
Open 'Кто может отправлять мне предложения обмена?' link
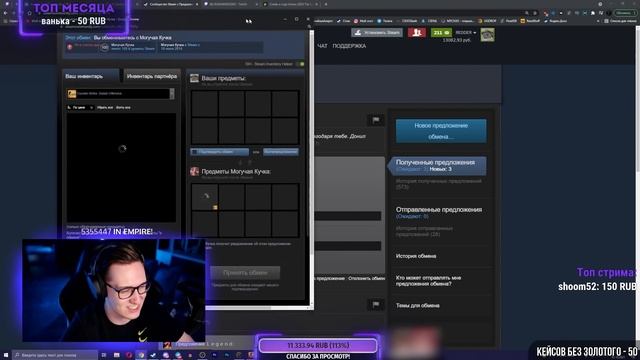coord(428,281)
